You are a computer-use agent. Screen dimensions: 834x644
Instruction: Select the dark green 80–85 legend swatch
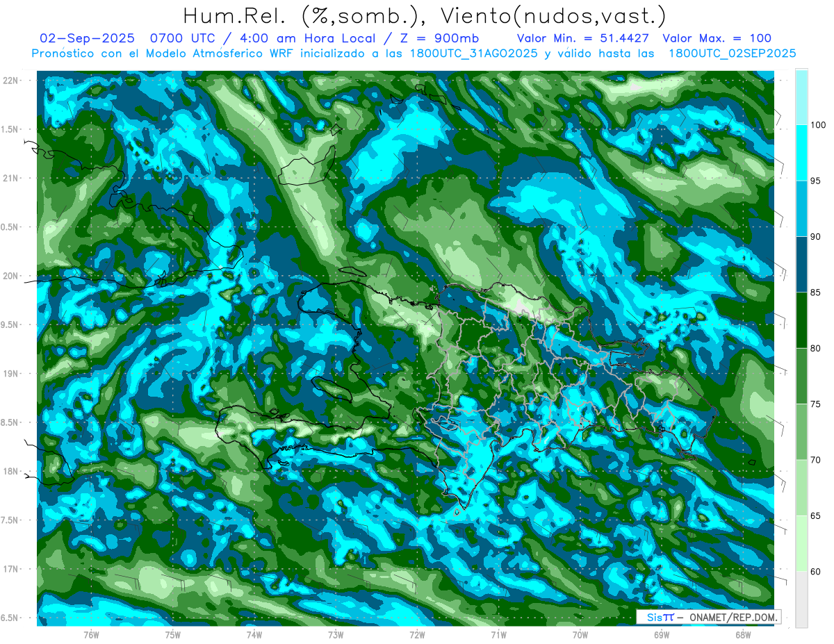click(801, 320)
